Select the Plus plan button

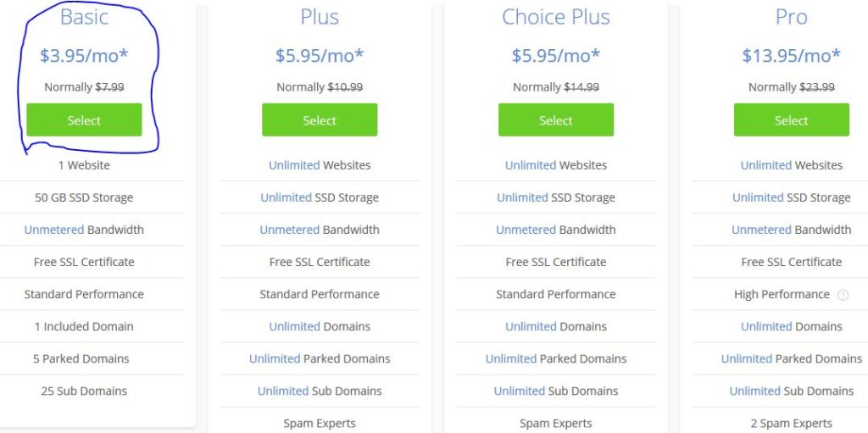tap(320, 119)
